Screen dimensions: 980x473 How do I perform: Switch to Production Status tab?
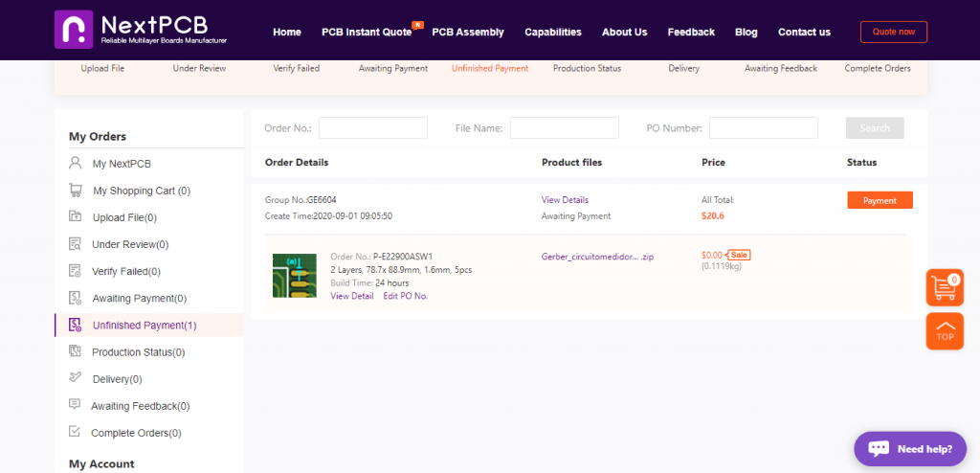click(x=587, y=69)
